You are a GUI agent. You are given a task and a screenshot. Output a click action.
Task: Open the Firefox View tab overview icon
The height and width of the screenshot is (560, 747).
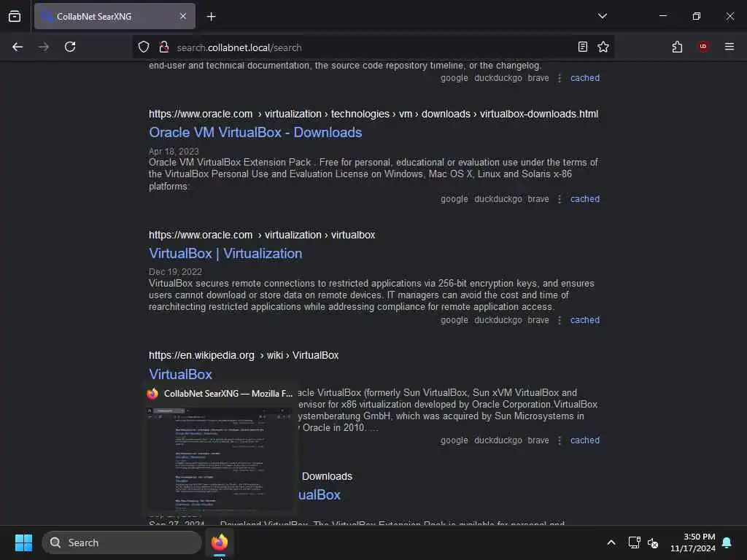pos(15,16)
